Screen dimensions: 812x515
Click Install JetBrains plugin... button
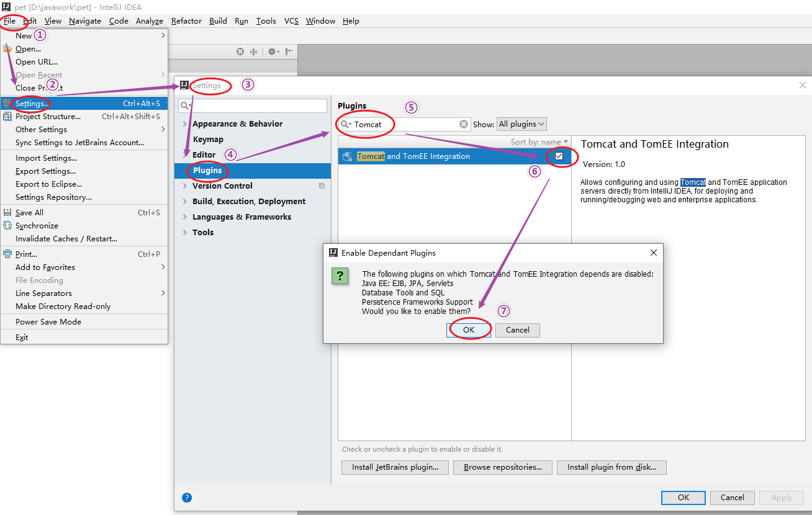(395, 467)
